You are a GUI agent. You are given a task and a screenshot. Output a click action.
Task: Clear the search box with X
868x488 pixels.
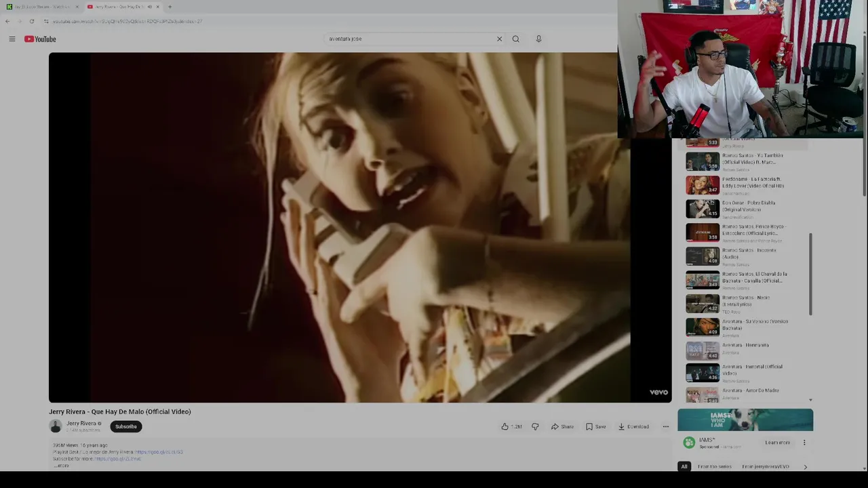point(500,39)
